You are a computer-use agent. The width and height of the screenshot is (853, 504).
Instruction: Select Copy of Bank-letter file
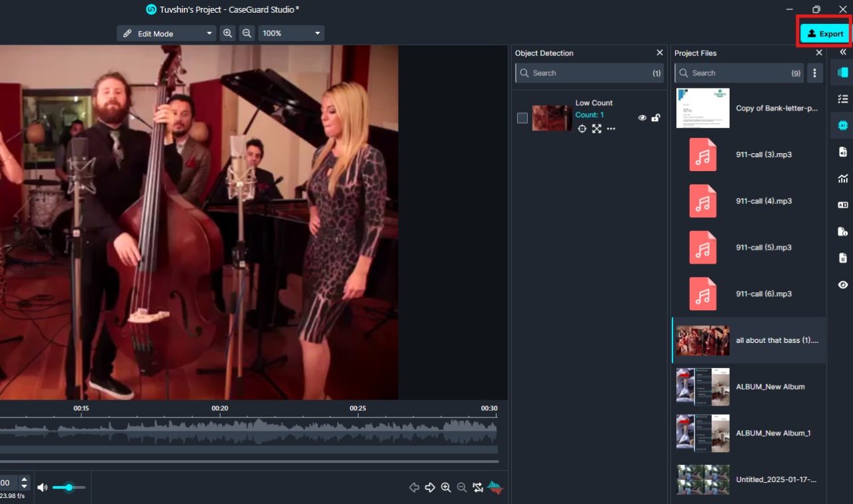coord(749,108)
